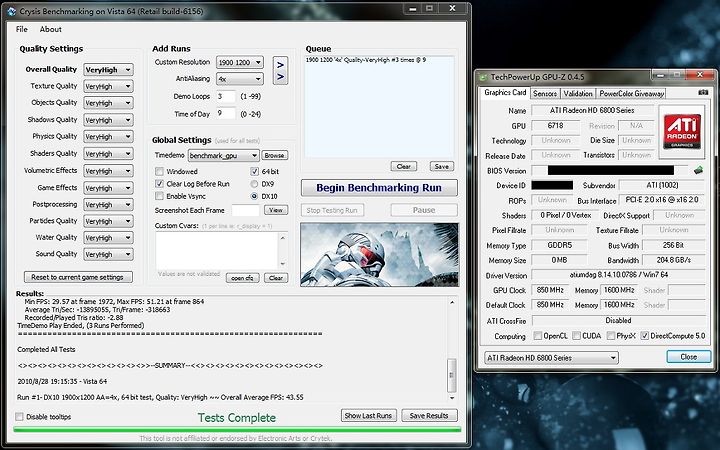Toggle DirectCompute 5.0 checkbox

pos(645,336)
